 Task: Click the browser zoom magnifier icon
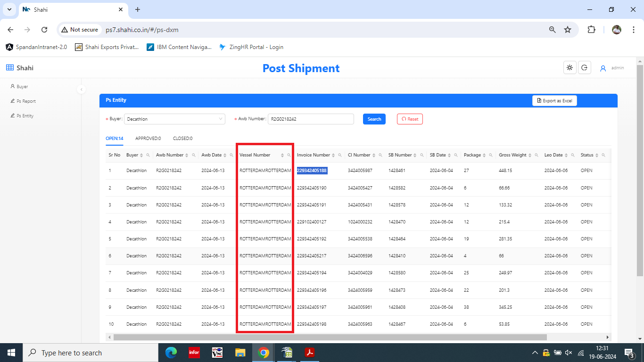553,30
